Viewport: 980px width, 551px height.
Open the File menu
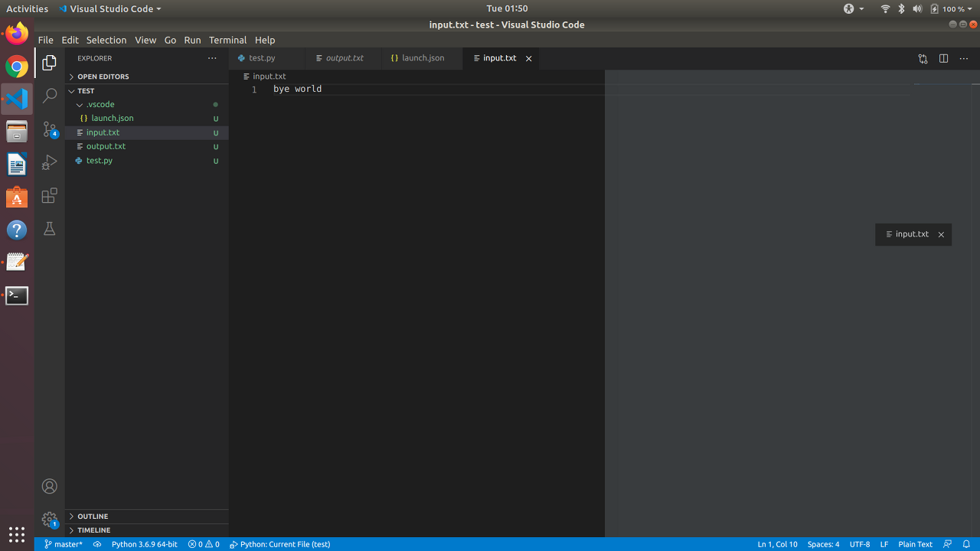45,40
